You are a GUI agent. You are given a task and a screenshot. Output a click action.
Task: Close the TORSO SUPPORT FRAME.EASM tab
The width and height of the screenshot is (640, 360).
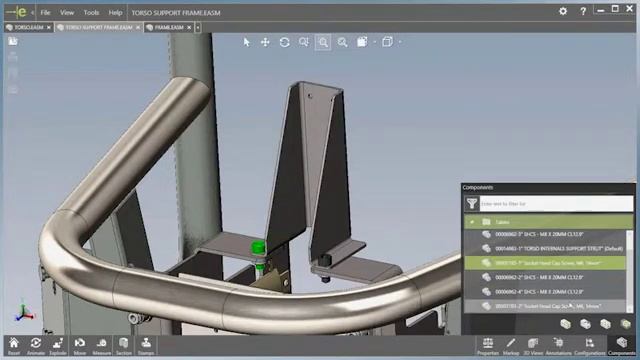[x=138, y=27]
